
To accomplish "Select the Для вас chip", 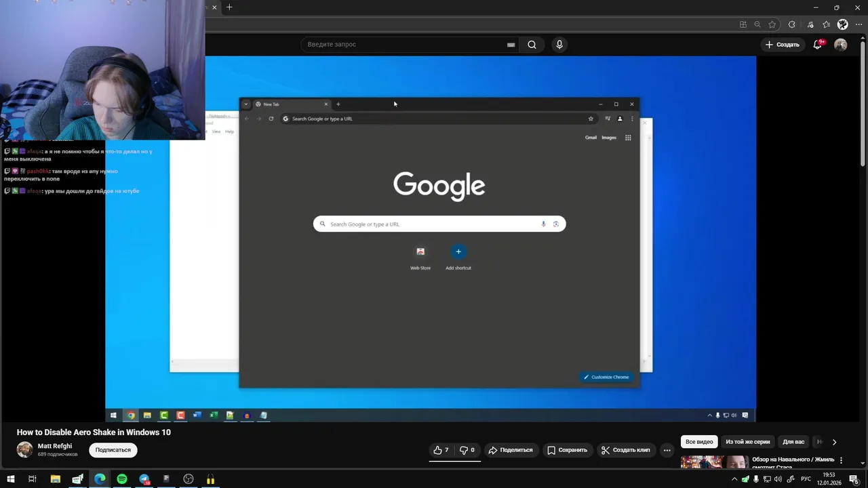I will [793, 442].
